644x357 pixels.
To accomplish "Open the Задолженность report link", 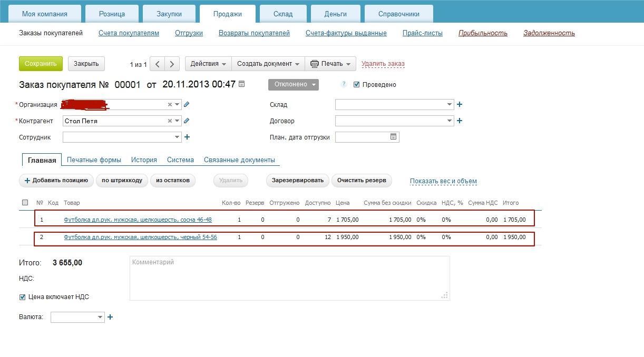I will coord(549,33).
